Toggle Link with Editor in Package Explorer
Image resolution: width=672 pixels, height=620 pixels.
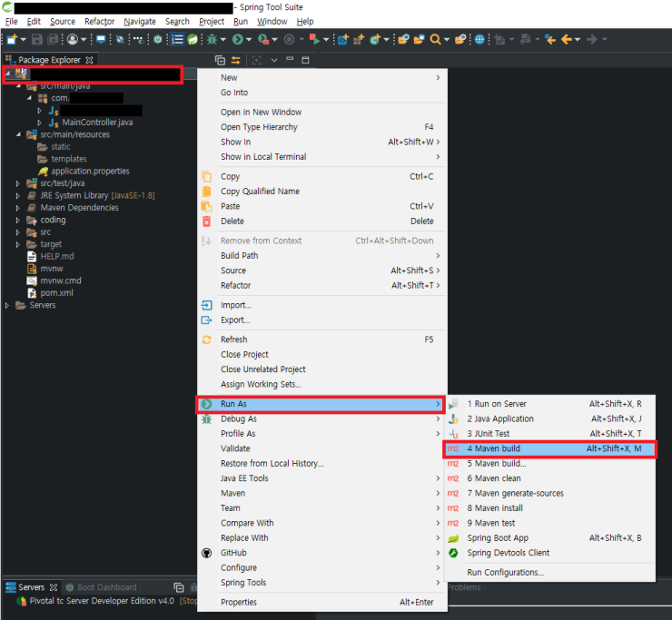(x=236, y=60)
